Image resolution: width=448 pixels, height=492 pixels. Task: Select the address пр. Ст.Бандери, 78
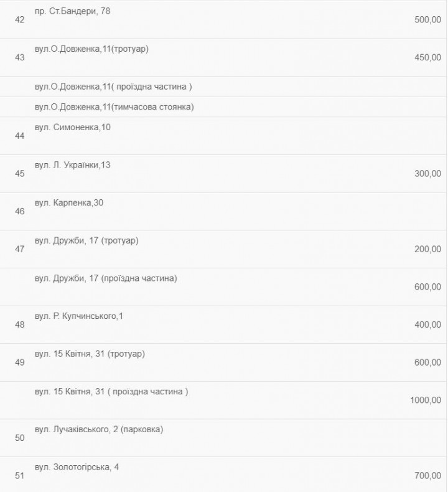click(x=72, y=11)
